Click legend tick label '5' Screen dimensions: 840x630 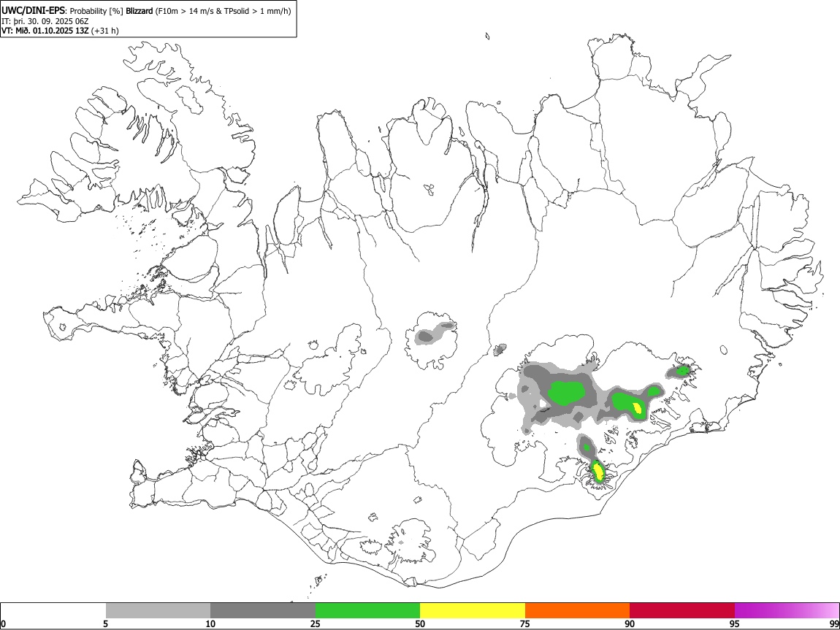(x=105, y=623)
